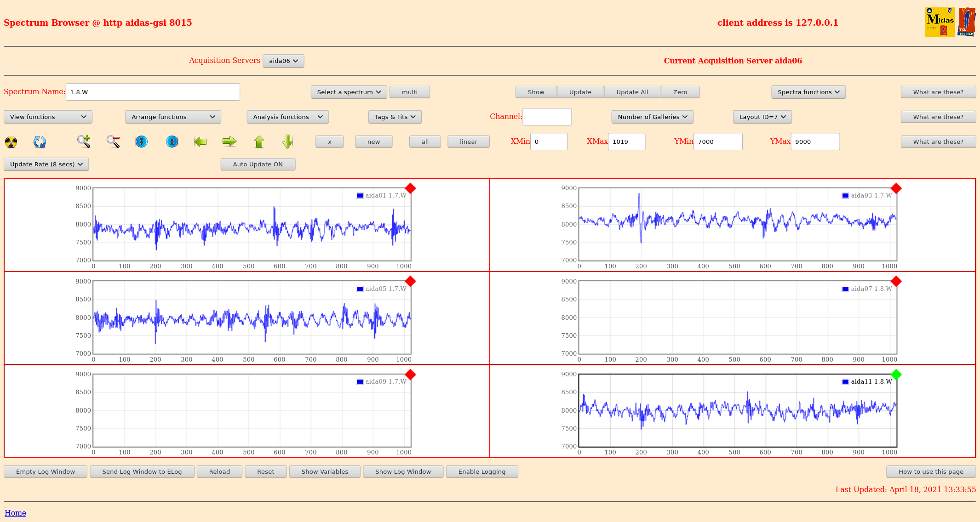Click the zoom in magnifier icon
Image resolution: width=980 pixels, height=522 pixels.
[83, 142]
